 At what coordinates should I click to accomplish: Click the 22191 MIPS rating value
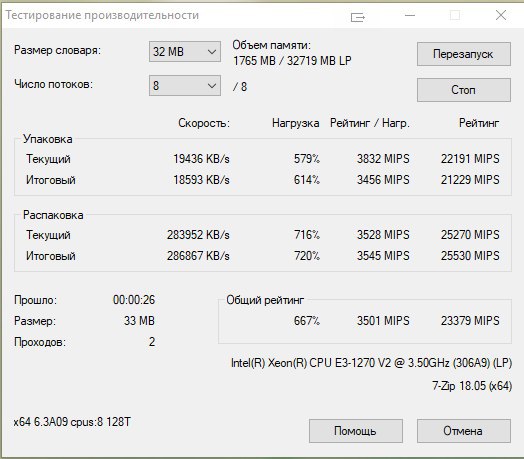(x=470, y=159)
